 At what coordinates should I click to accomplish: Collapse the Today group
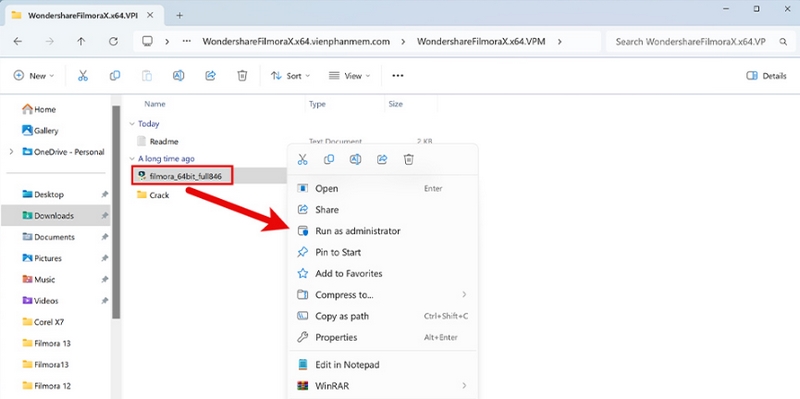132,124
